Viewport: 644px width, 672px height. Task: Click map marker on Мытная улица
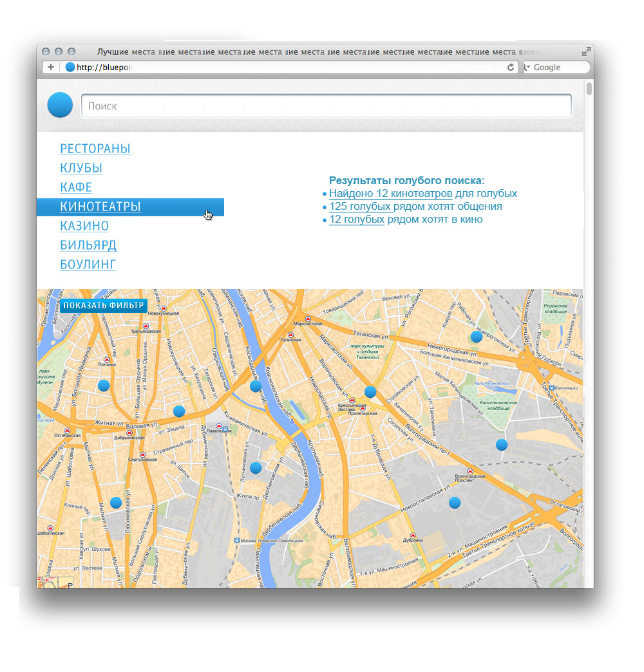116,503
